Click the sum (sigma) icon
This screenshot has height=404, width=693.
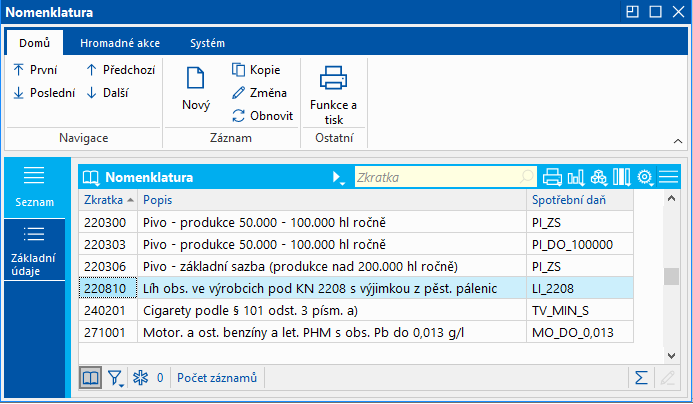[641, 377]
